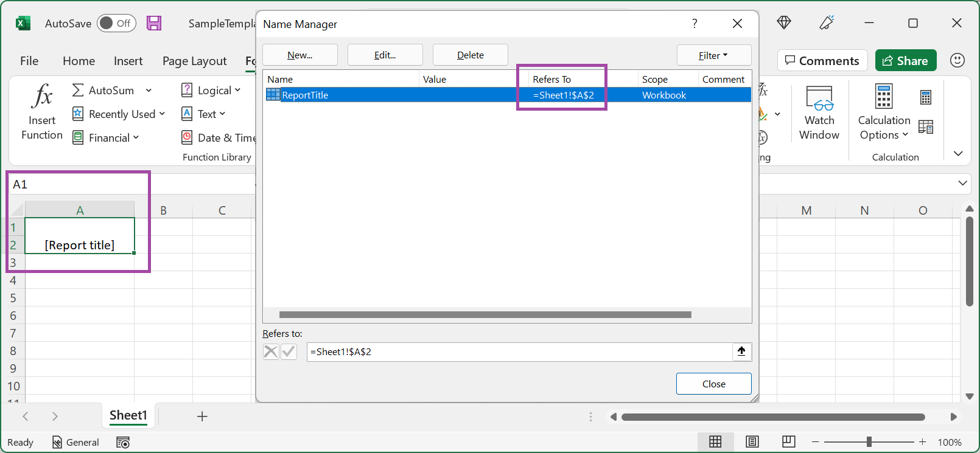Click the Refers To column header
The height and width of the screenshot is (453, 980).
(x=583, y=79)
